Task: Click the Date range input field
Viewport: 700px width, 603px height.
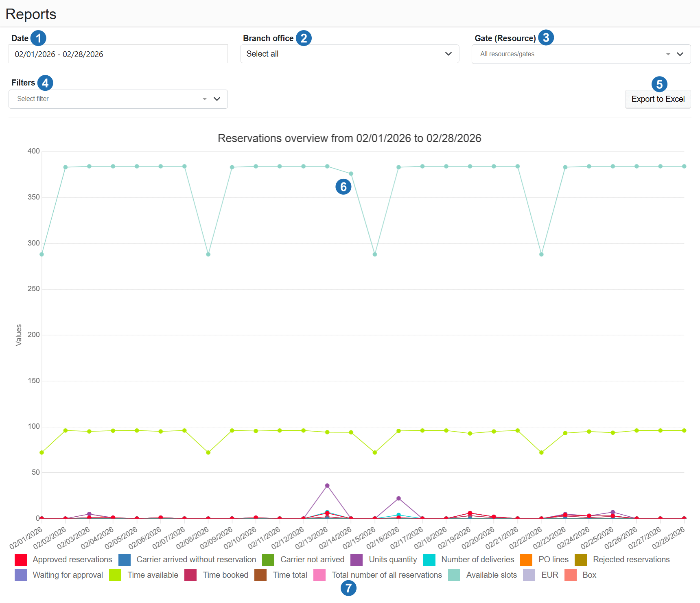Action: [118, 54]
